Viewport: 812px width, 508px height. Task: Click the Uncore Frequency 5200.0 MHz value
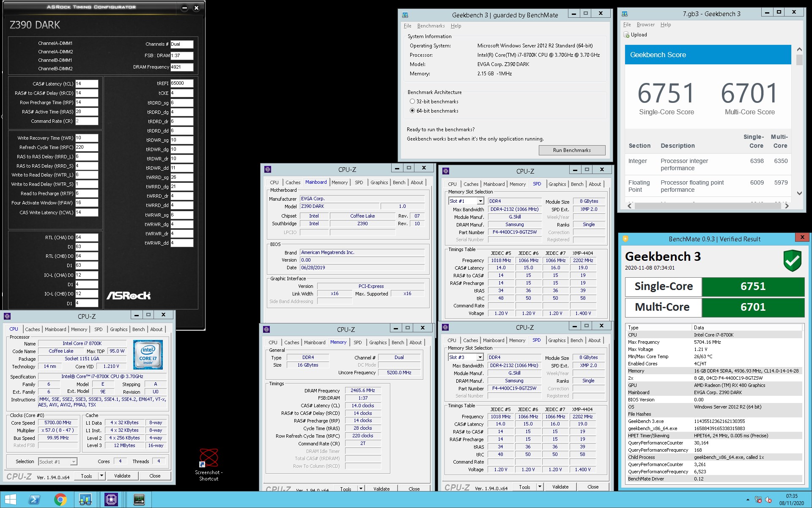pyautogui.click(x=399, y=373)
